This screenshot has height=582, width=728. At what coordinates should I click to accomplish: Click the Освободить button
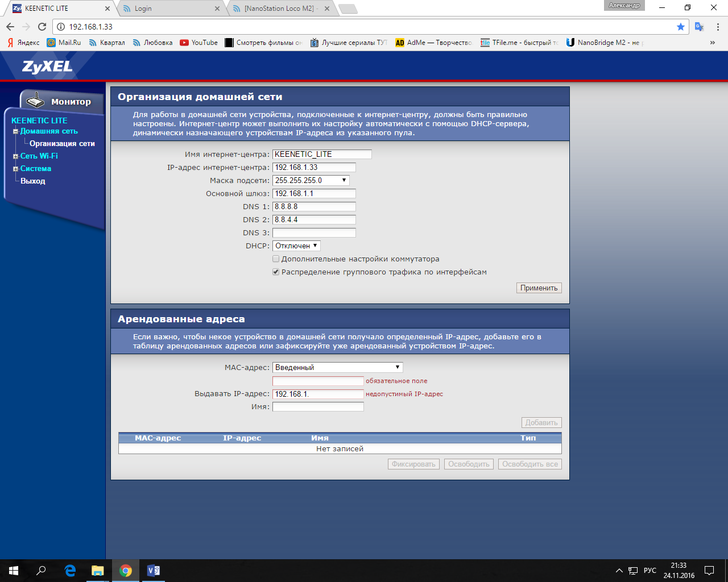(469, 464)
